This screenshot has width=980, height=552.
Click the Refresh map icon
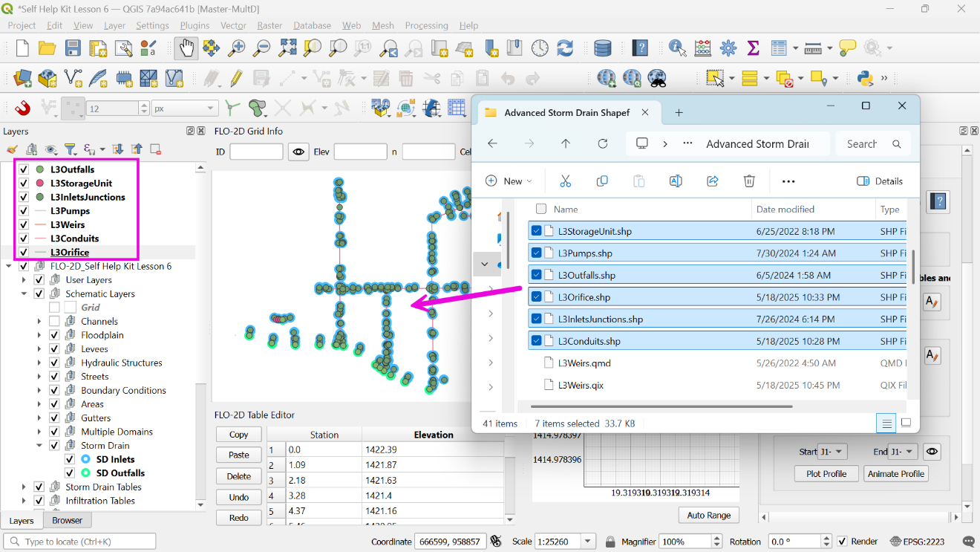point(565,48)
